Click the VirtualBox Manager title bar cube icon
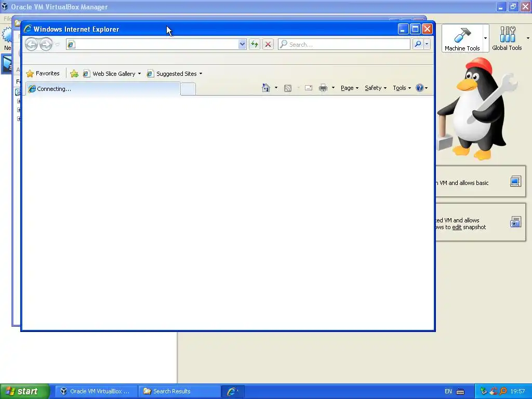Screen dimensions: 532x399 tap(5, 6)
